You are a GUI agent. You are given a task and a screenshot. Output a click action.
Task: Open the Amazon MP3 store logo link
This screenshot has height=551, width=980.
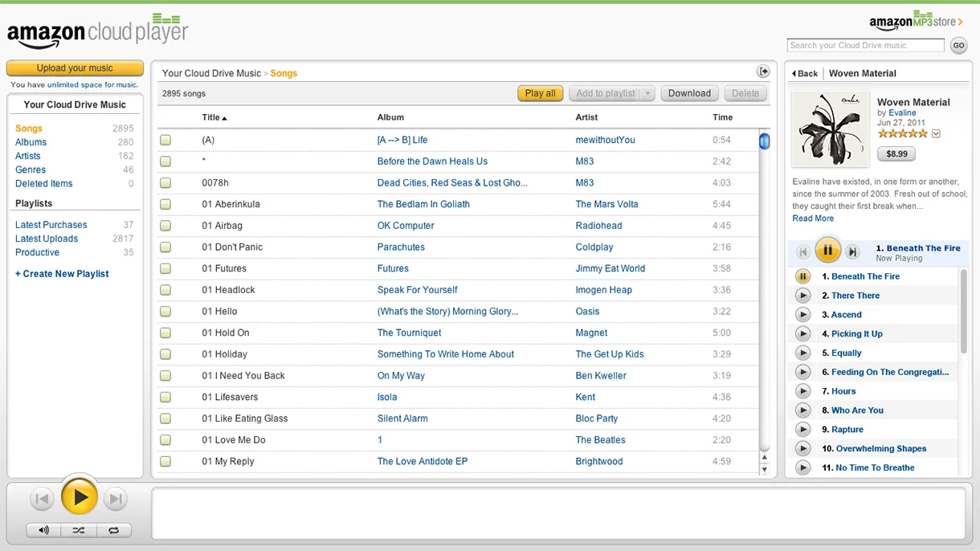click(x=916, y=22)
